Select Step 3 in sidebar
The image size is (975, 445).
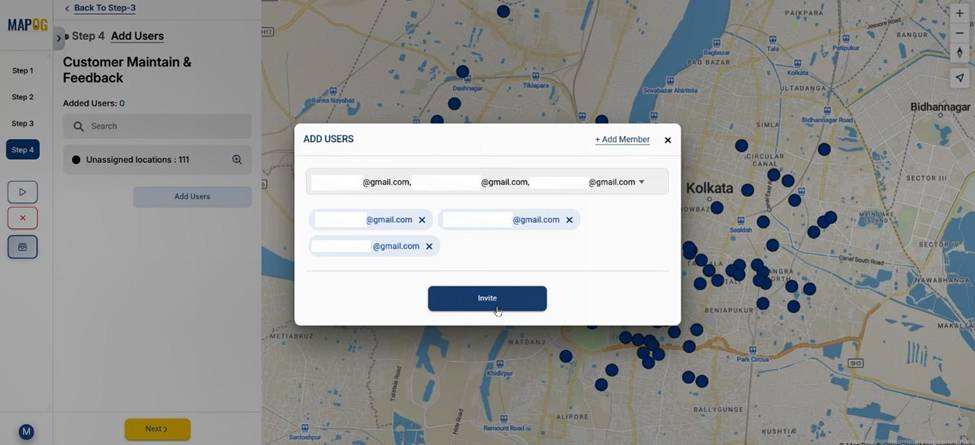[x=22, y=123]
